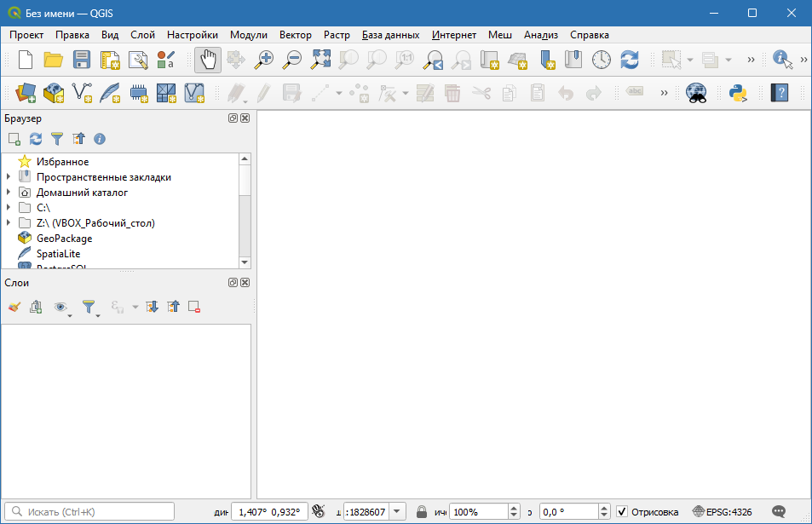Open the New Spatial Bookmark icon
Image resolution: width=812 pixels, height=524 pixels.
[547, 60]
